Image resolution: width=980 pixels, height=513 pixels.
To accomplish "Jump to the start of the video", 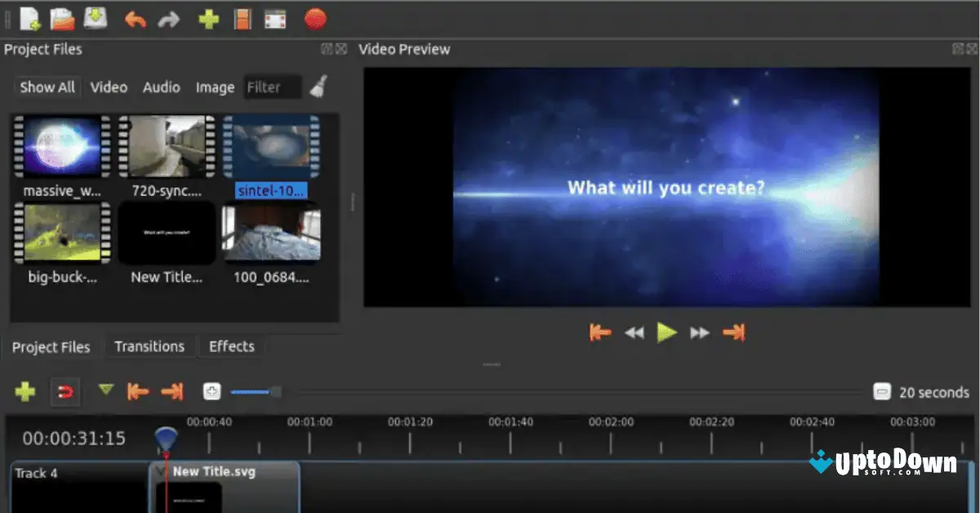I will click(x=600, y=332).
